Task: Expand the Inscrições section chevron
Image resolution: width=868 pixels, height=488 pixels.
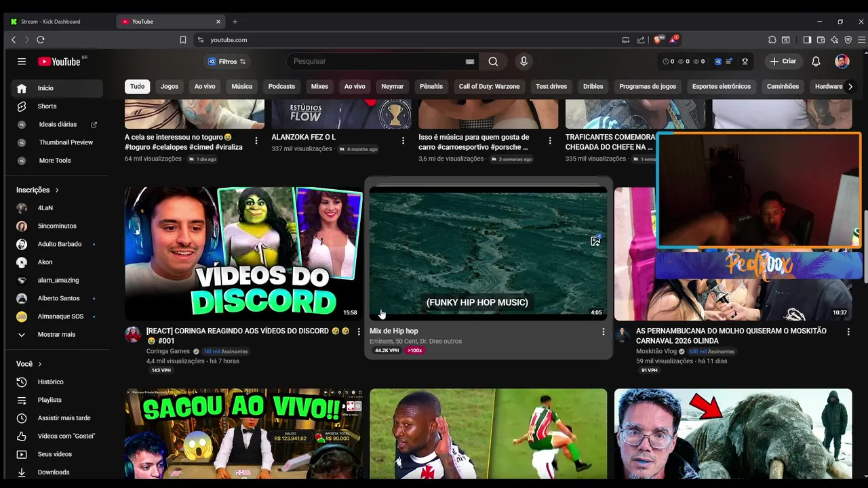Action: tap(57, 190)
